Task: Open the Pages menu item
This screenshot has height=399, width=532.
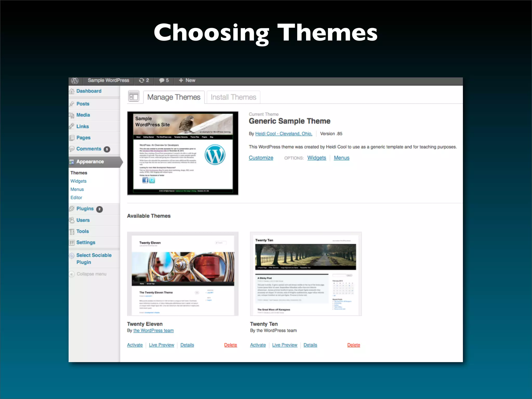Action: [83, 138]
